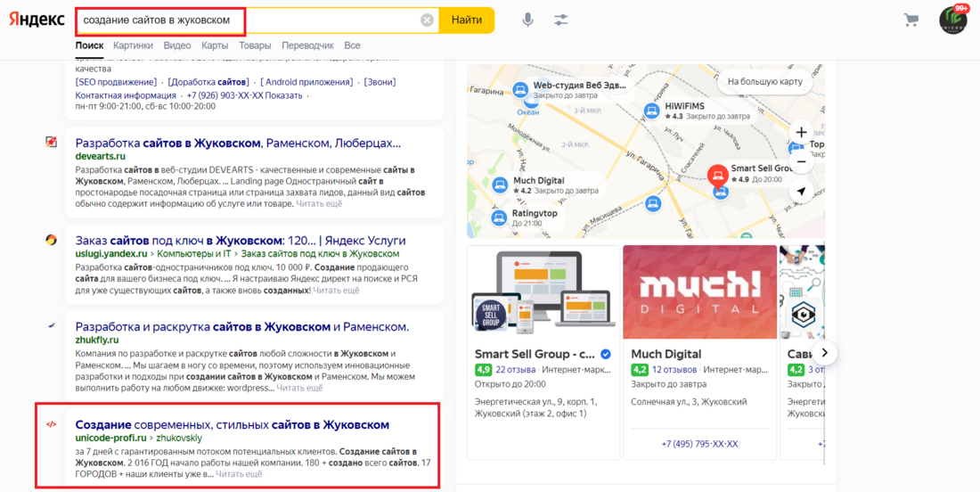Viewport: 980px width, 492px height.
Task: Open 12 отзывов reviews link
Action: pyautogui.click(x=674, y=370)
